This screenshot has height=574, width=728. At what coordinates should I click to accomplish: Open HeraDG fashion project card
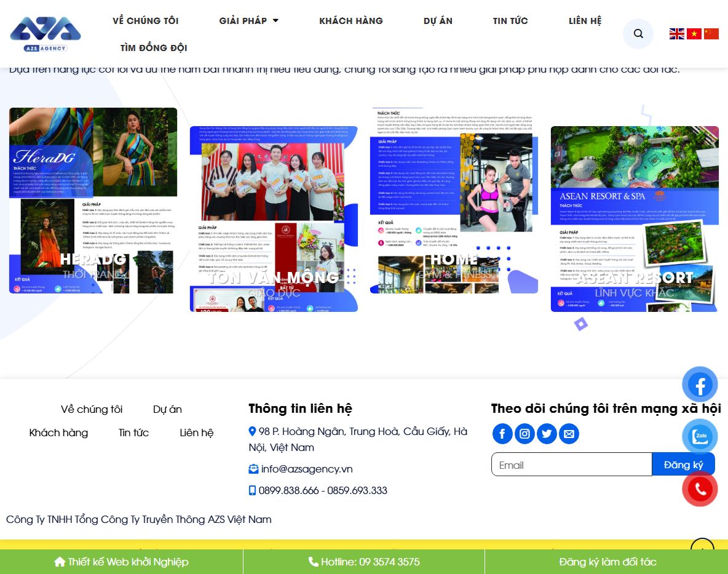coord(93,201)
